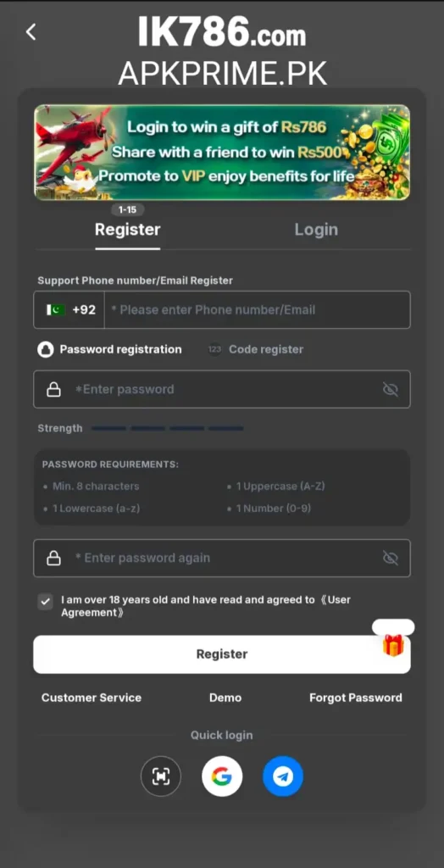Toggle visibility of Enter password again field
Screen dimensions: 444x868
391,558
